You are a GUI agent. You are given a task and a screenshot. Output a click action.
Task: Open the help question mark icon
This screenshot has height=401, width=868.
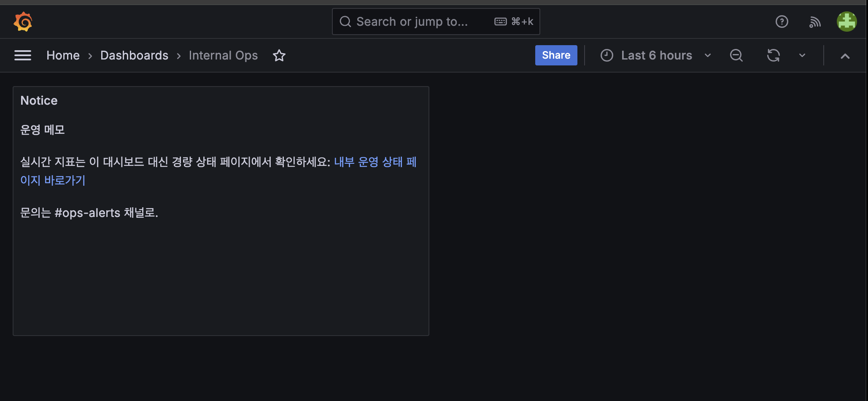click(x=782, y=22)
